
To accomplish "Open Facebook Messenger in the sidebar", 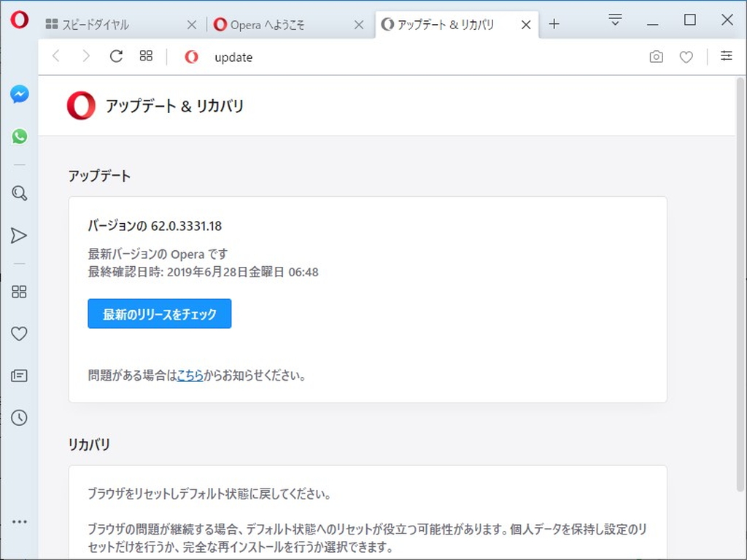I will pos(19,94).
